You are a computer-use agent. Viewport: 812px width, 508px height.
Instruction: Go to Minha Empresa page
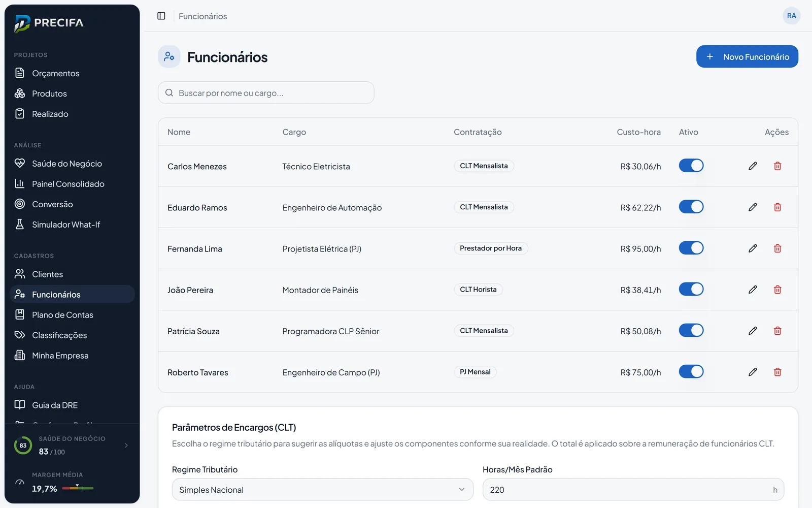[72, 356]
